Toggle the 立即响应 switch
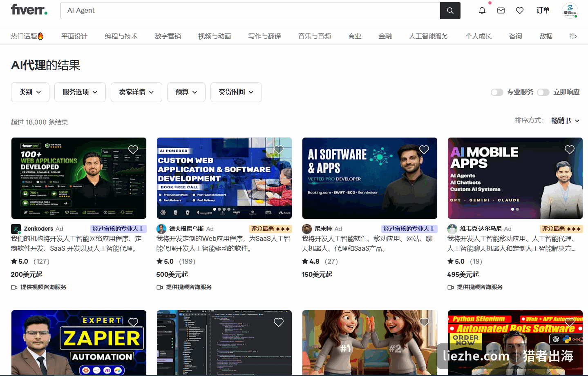588x376 pixels. coord(543,92)
